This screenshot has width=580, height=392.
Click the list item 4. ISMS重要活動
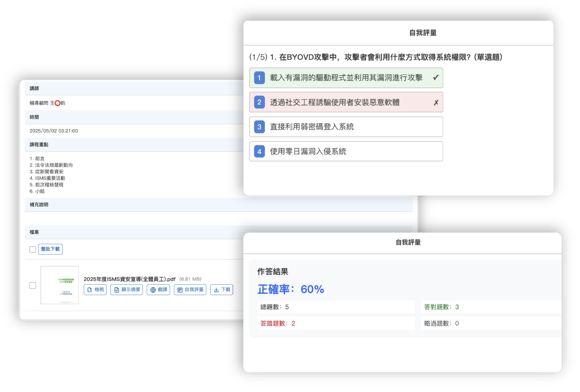click(47, 178)
